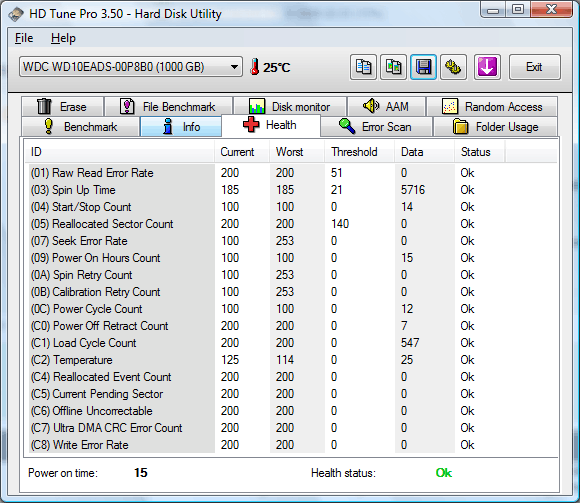Screen dimensions: 580x503
Task: Click the Benchmark tab's light bulb icon
Action: [x=48, y=126]
